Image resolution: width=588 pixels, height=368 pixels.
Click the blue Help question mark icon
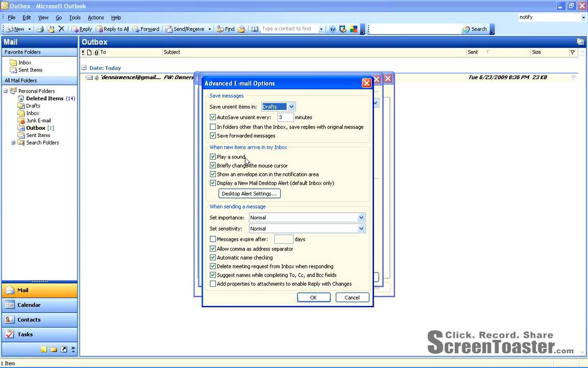pyautogui.click(x=332, y=29)
